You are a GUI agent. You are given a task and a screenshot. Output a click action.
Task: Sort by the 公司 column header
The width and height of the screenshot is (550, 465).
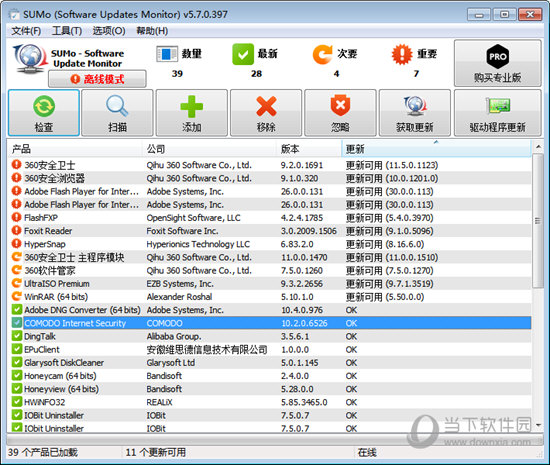(209, 149)
